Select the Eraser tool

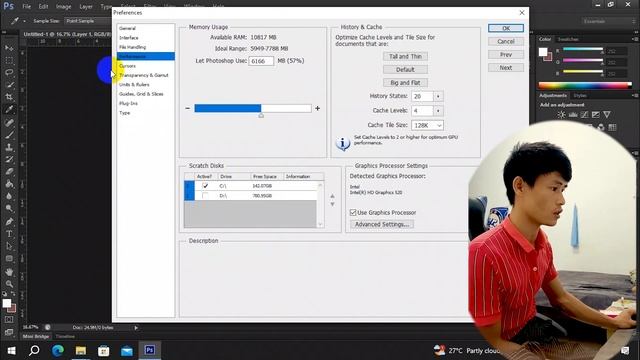pos(9,171)
